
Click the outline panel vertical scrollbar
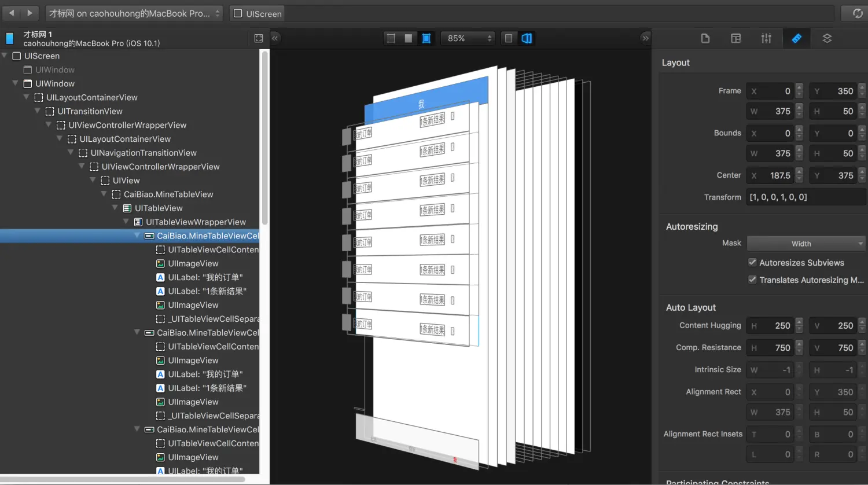[265, 138]
